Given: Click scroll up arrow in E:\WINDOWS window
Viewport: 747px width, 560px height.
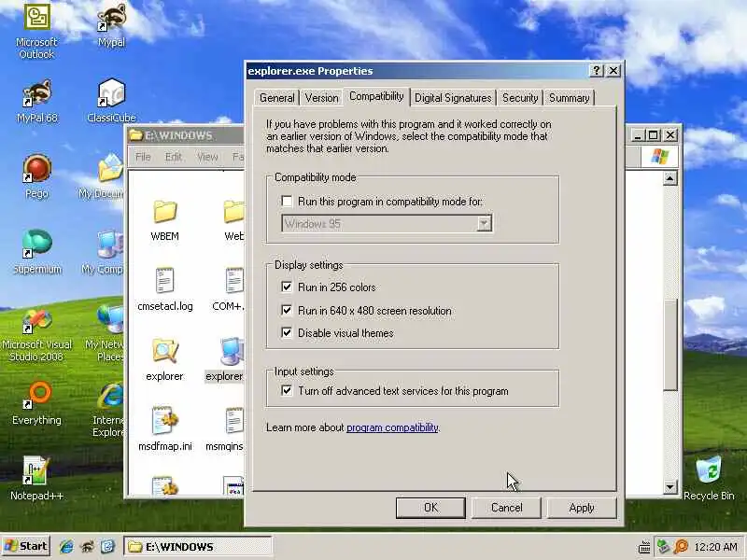Looking at the screenshot, I should click(x=669, y=178).
